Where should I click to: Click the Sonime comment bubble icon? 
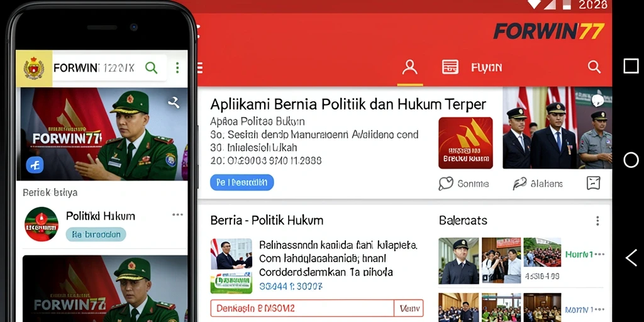(446, 184)
